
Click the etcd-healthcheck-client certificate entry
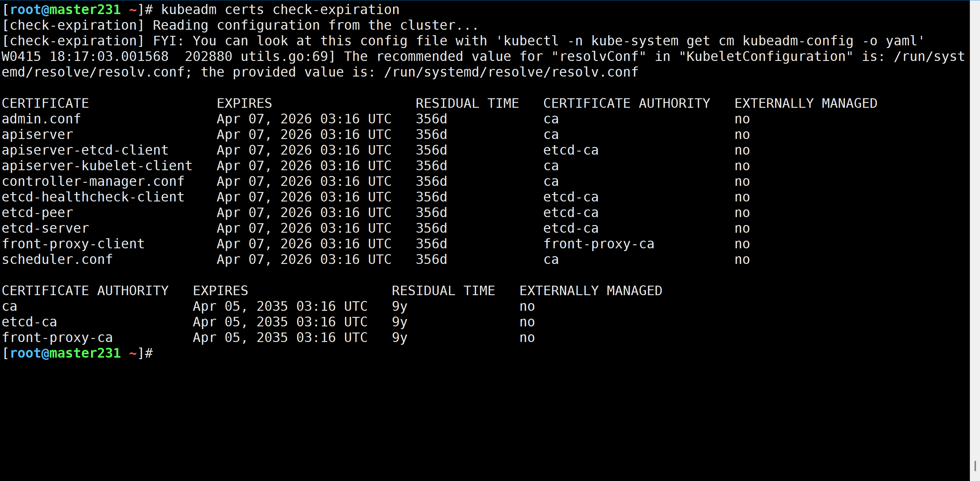click(93, 197)
